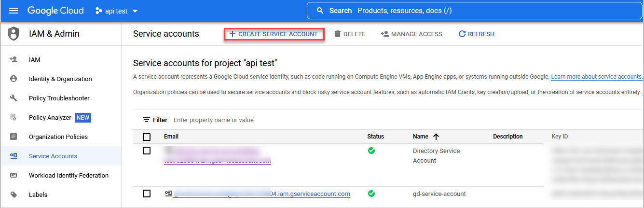The width and height of the screenshot is (644, 208).
Task: Focus the Search products, resources, docs field
Action: click(x=475, y=11)
